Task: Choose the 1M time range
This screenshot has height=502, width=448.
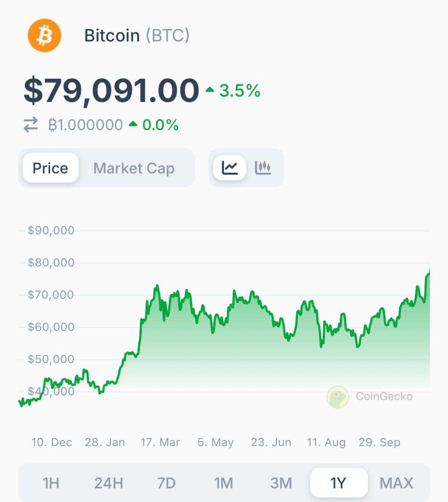Action: click(224, 483)
